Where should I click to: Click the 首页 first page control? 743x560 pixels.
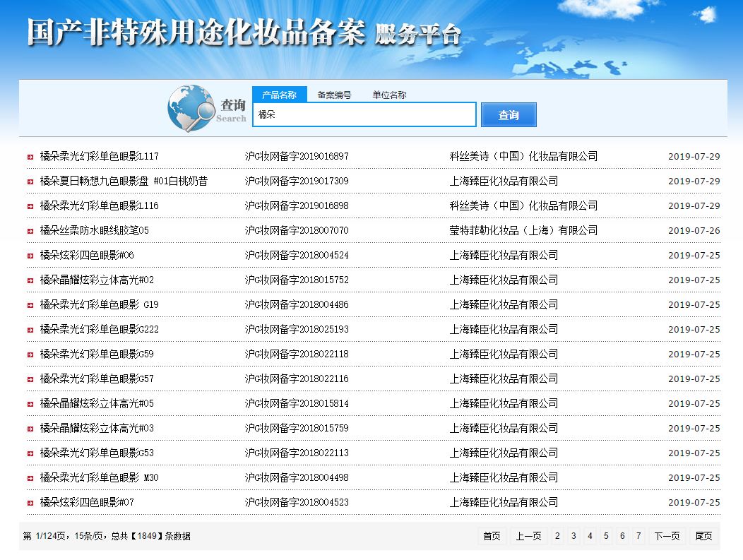(x=492, y=537)
